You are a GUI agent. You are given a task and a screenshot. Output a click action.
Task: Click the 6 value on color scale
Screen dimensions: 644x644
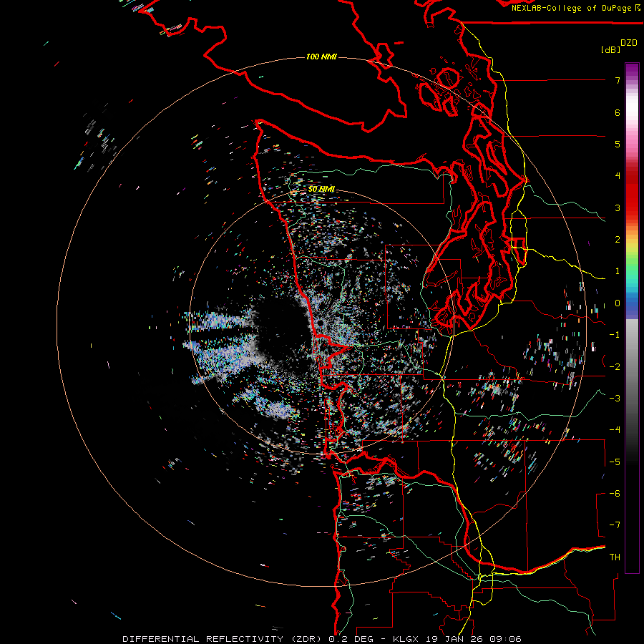(x=618, y=112)
